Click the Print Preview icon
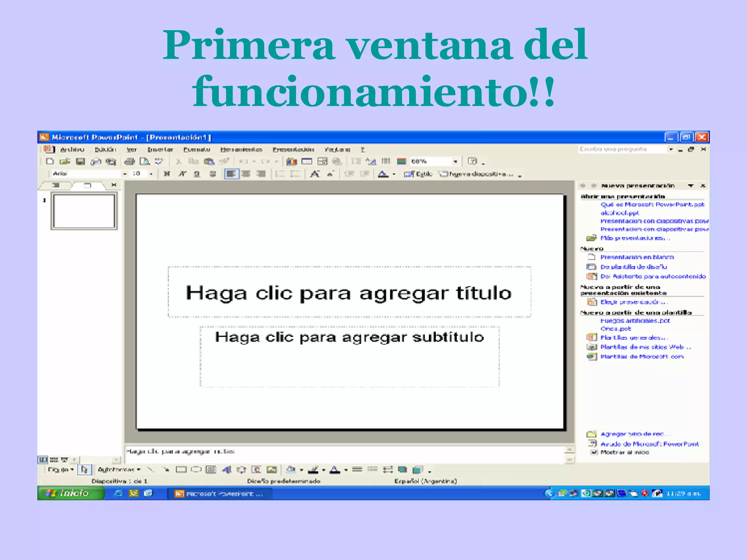 (x=145, y=161)
